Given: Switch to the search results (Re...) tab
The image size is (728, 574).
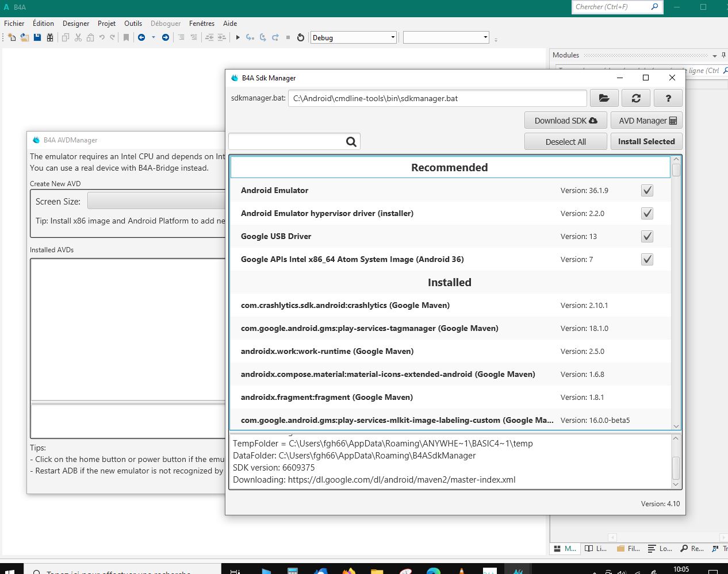Looking at the screenshot, I should pos(692,549).
